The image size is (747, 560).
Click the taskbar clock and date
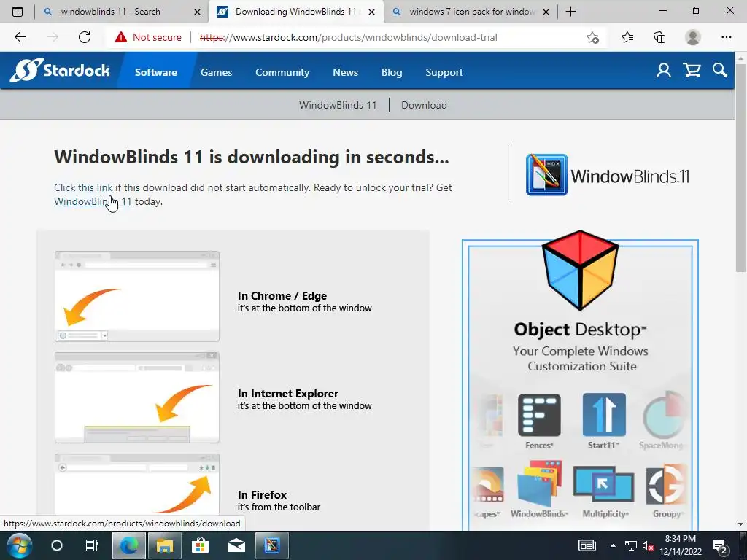click(681, 545)
